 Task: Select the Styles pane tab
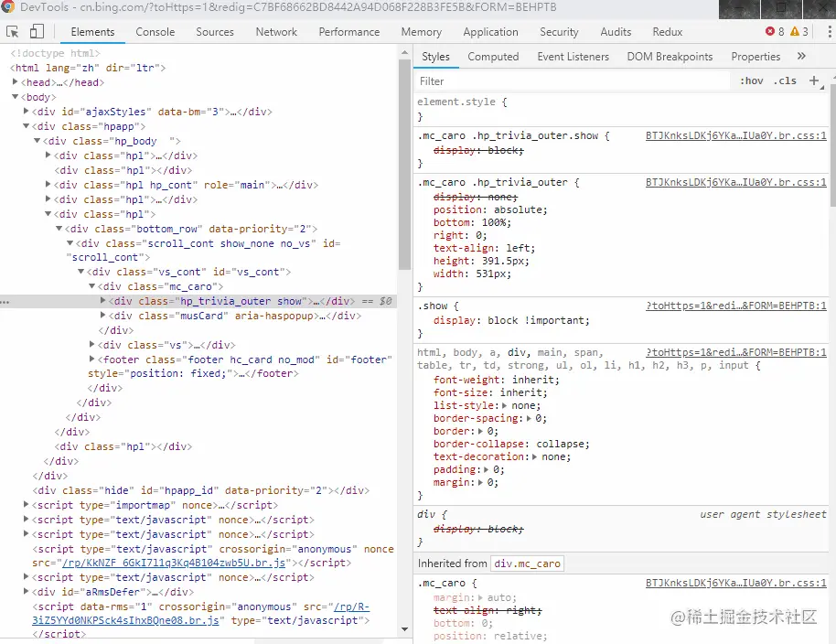[x=435, y=57]
